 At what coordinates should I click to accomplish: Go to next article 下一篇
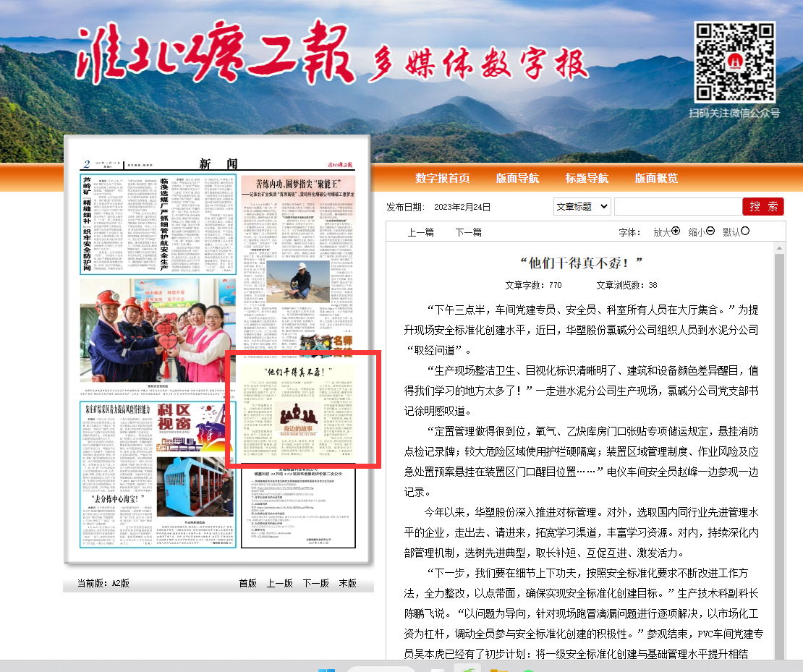click(468, 232)
